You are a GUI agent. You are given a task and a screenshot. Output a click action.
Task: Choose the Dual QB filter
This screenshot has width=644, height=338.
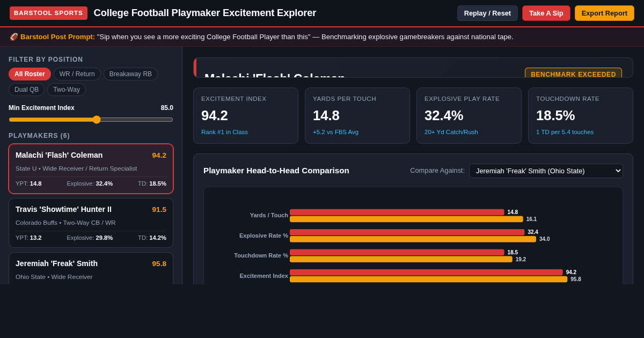tap(26, 90)
